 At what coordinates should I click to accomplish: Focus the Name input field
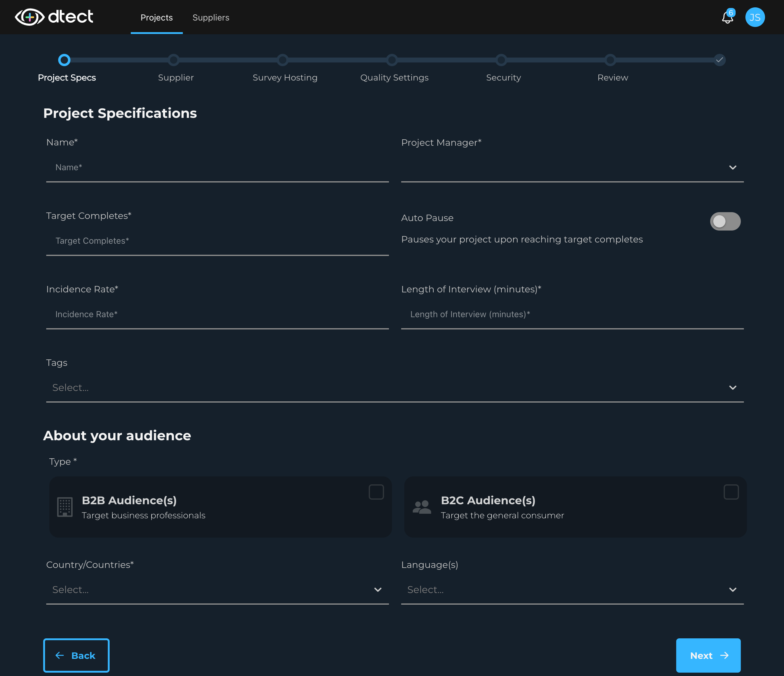[x=217, y=167]
